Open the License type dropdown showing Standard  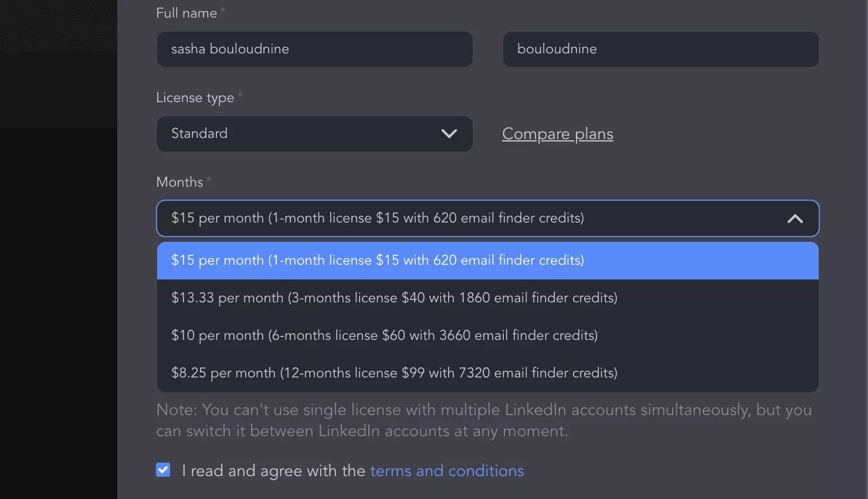point(315,134)
